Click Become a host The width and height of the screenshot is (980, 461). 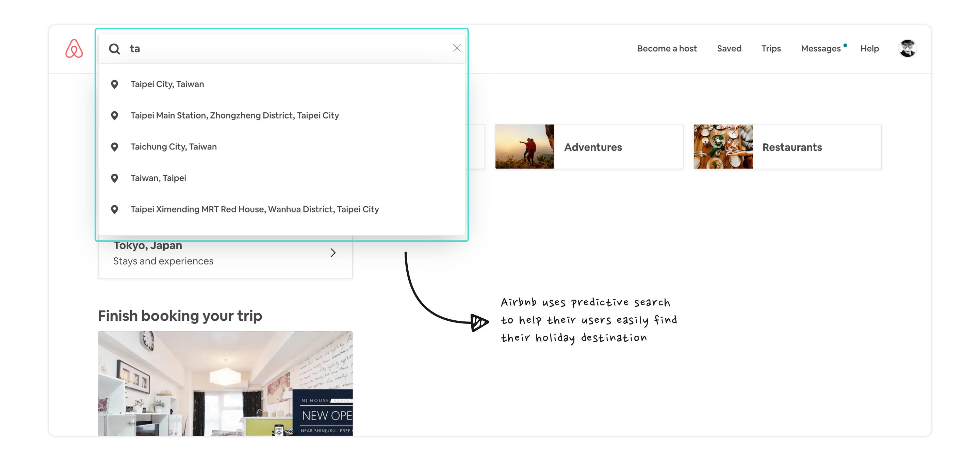[667, 48]
